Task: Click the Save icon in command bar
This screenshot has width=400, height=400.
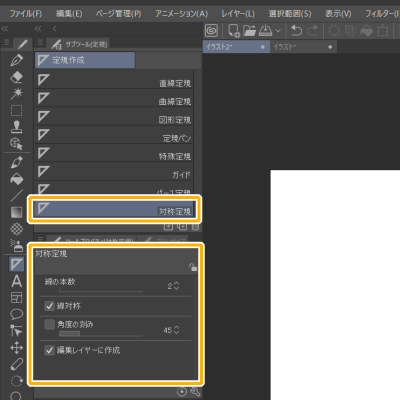Action: [266, 31]
